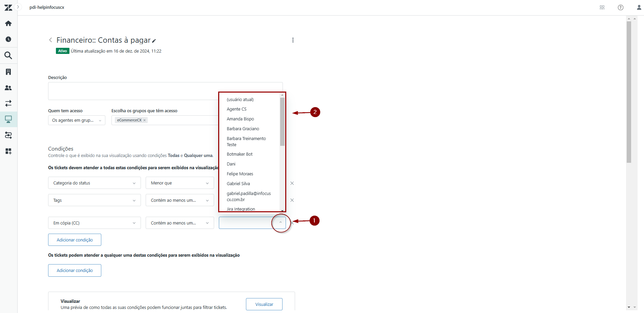Choose Felipe Moraes in dropdown list

click(x=240, y=174)
